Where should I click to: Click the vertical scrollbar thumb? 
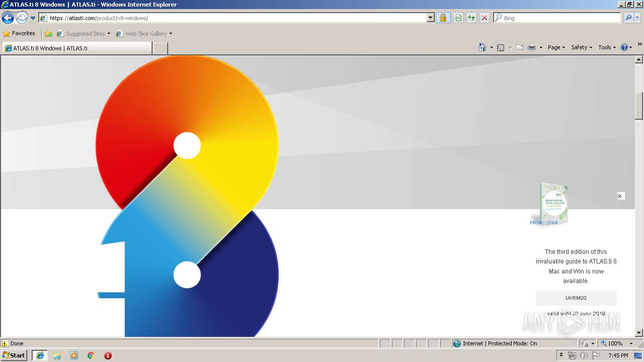[639, 106]
